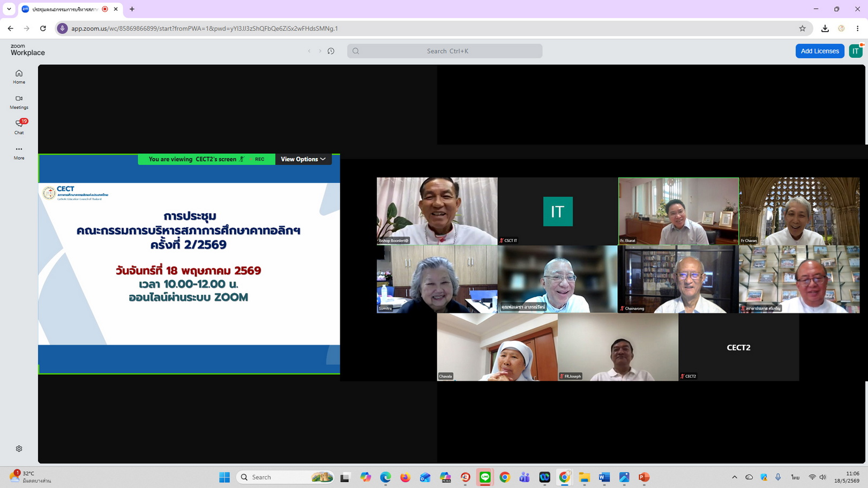The image size is (868, 488).
Task: Expand the View Options dropdown
Action: 303,159
